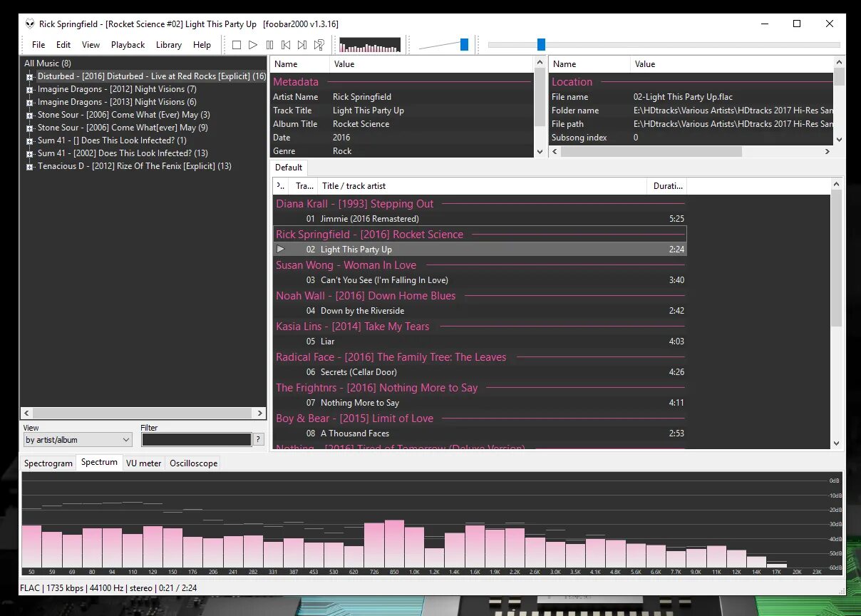Skip to next track button

point(302,45)
